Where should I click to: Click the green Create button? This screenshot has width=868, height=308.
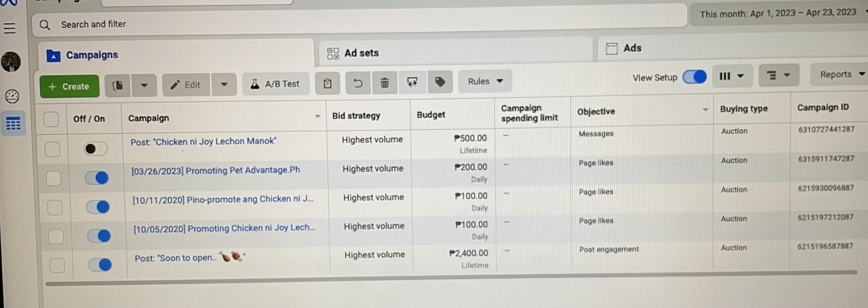[69, 86]
